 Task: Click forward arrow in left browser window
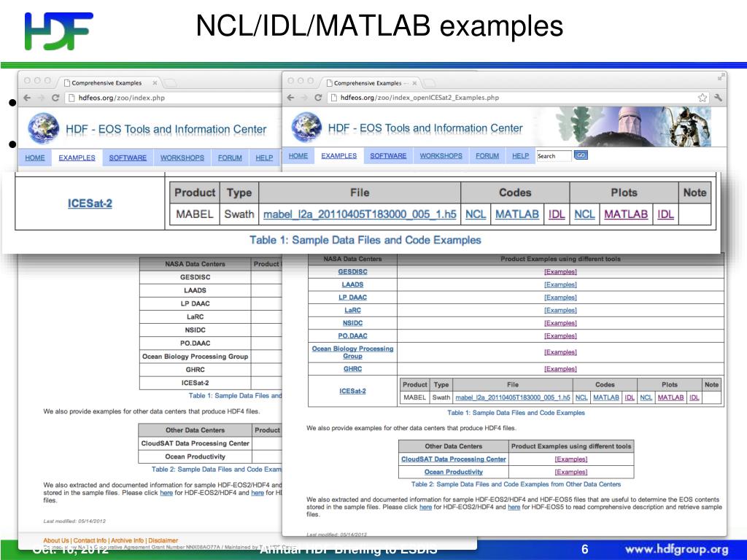pyautogui.click(x=42, y=98)
